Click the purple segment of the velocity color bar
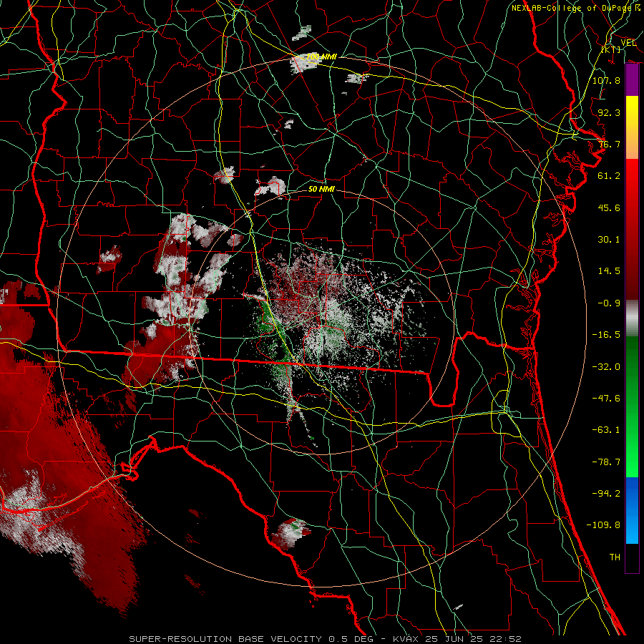 point(632,80)
